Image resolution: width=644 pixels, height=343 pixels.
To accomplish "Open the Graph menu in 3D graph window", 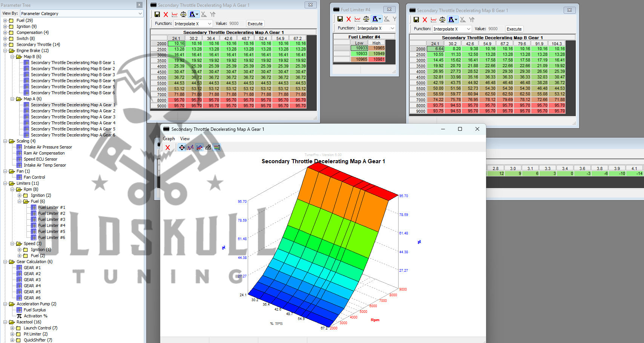I will 169,139.
